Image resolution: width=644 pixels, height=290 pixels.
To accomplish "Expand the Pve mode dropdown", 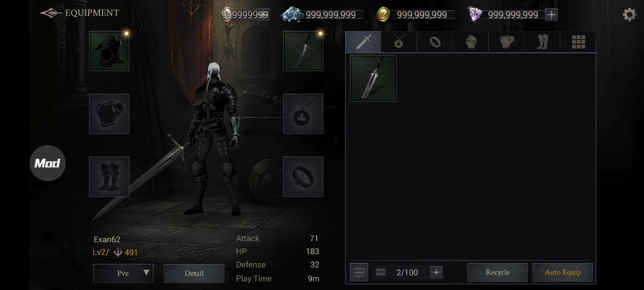I will [123, 273].
